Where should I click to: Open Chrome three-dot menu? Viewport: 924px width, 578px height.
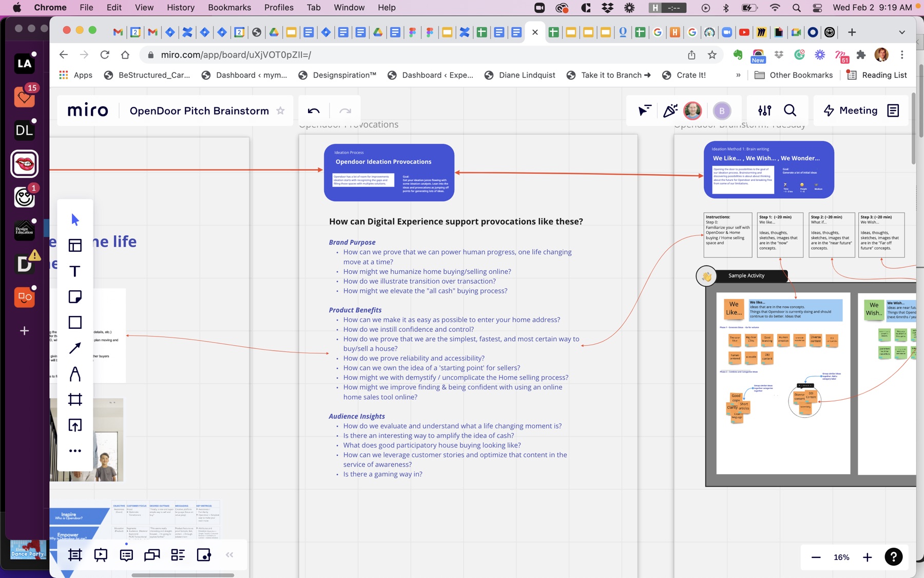click(902, 54)
